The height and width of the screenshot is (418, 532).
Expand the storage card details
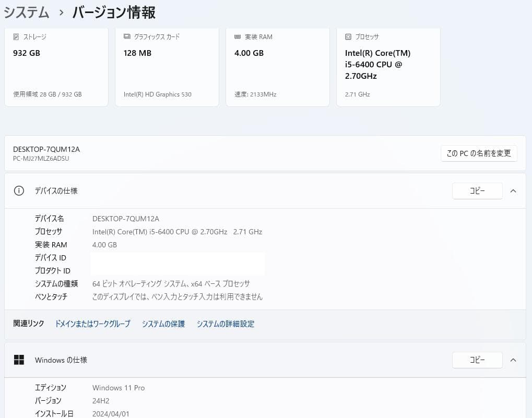click(56, 67)
